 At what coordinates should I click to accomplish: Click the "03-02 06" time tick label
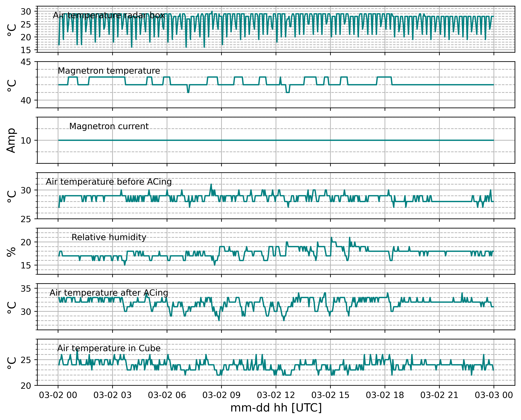(167, 395)
